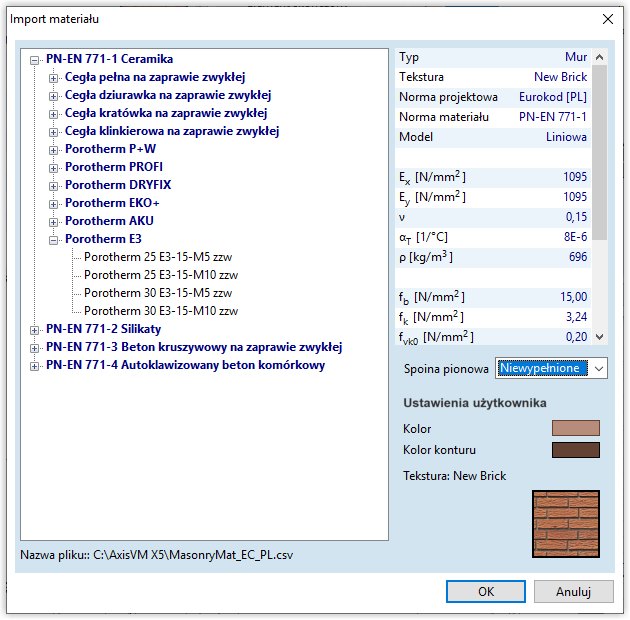Screen dimensions: 630x620
Task: Expand PN-EN 771-4 Autoklawizowany beton komórkowy
Action: [x=36, y=366]
